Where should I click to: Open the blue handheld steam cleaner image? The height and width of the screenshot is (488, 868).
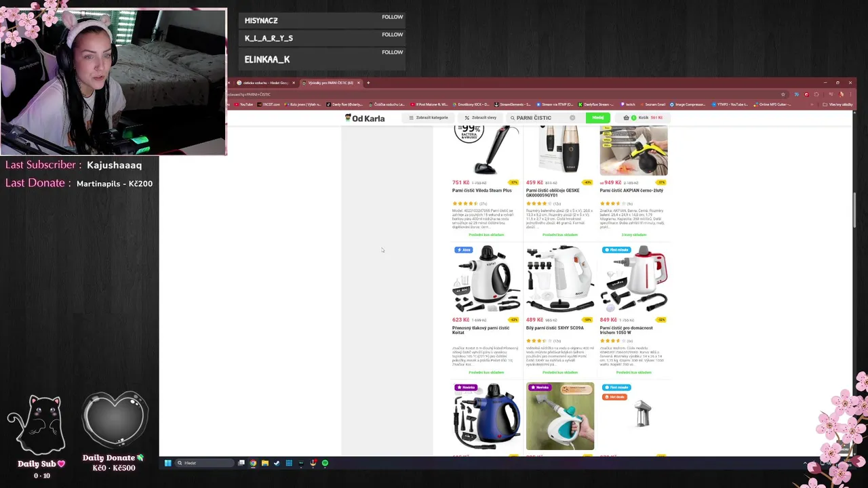[x=486, y=416]
